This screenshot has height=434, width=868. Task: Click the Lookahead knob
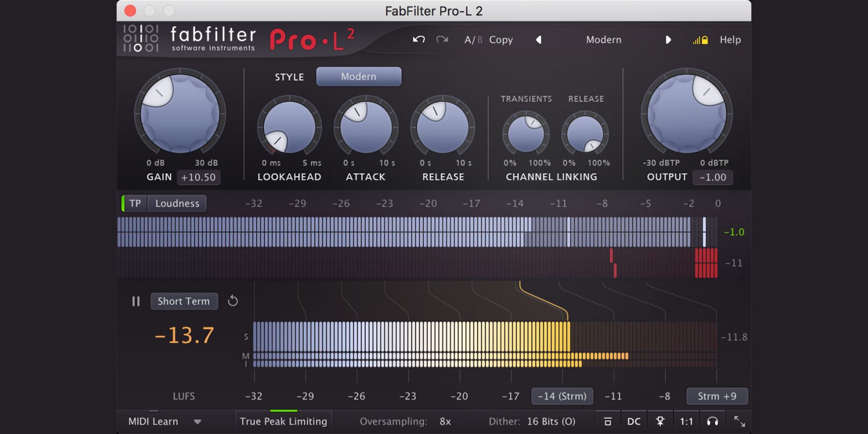coord(289,127)
